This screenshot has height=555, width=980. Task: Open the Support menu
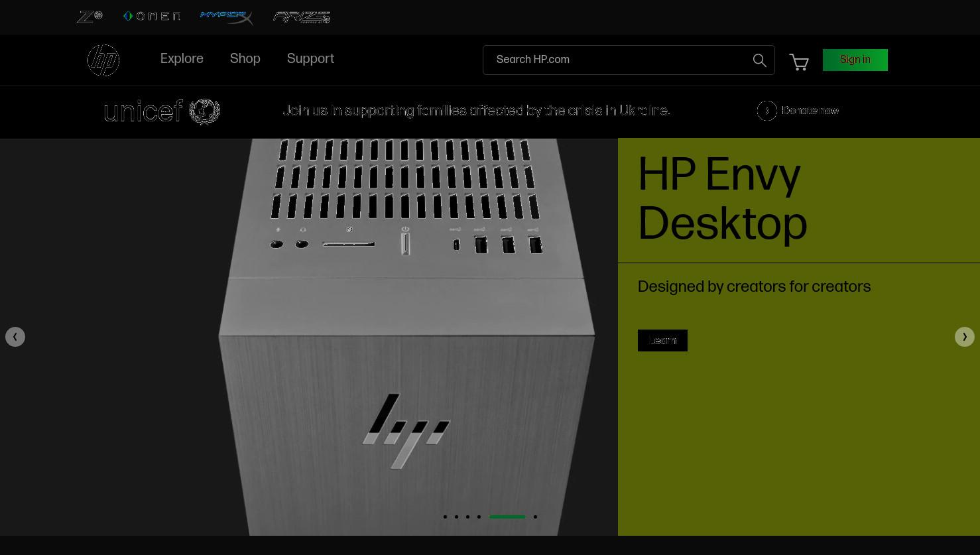pos(310,59)
